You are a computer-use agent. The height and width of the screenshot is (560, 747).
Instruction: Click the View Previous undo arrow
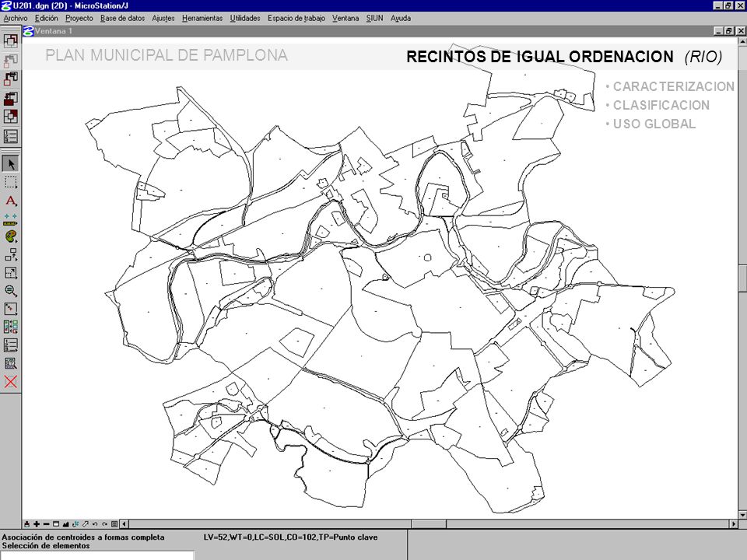(95, 523)
